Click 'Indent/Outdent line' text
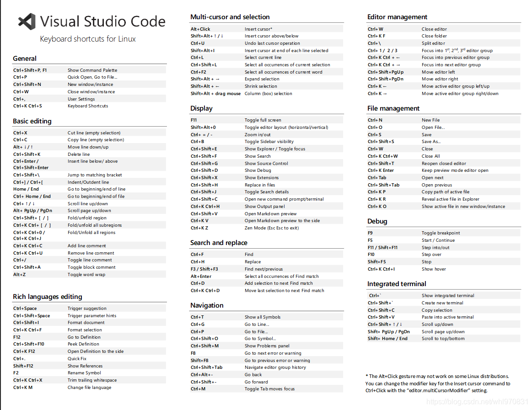 88,182
